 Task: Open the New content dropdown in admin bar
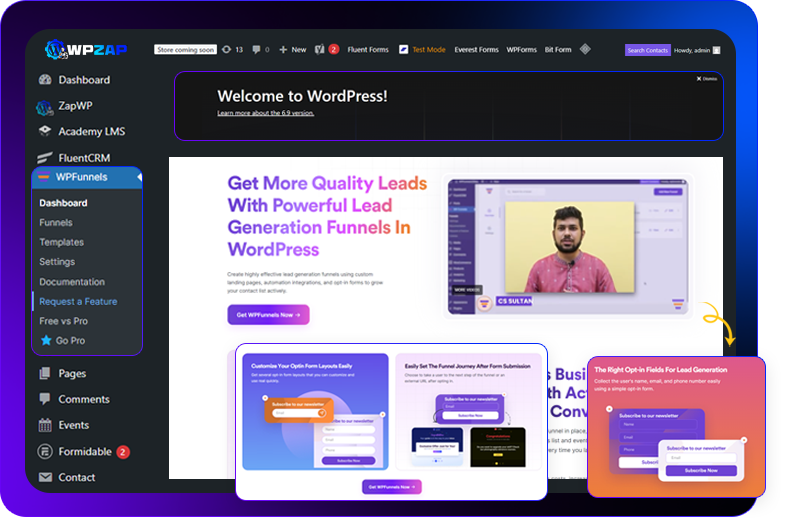click(292, 49)
